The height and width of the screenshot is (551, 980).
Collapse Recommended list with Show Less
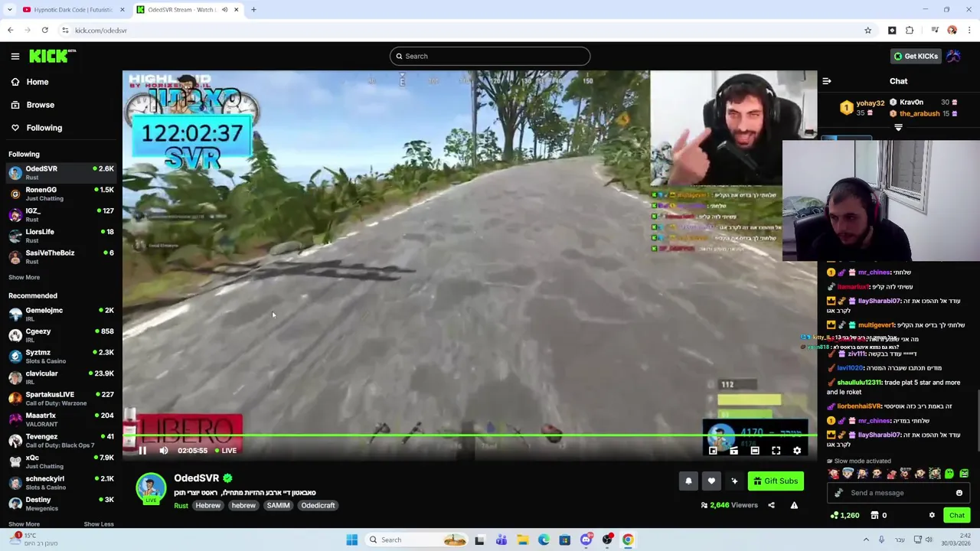(x=98, y=524)
